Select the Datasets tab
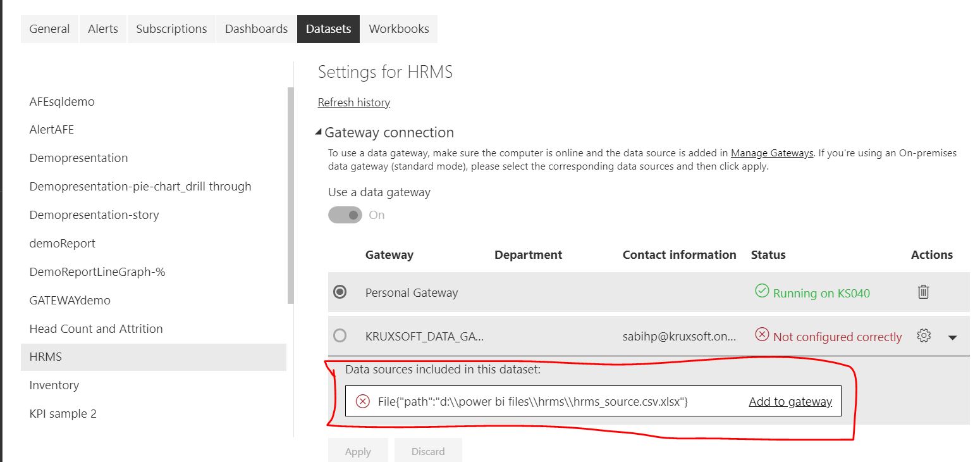This screenshot has width=980, height=462. pyautogui.click(x=328, y=29)
